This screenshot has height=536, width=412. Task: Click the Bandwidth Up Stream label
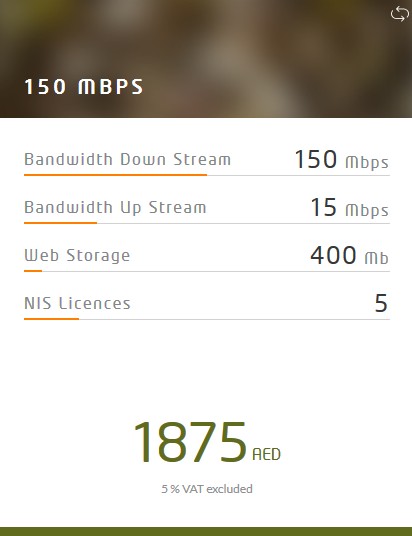click(115, 208)
